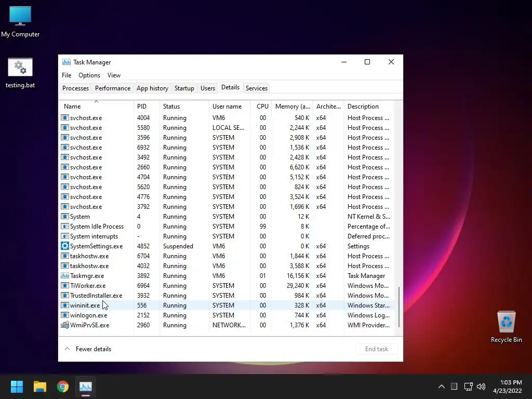Screen dimensions: 532x399
Task: Sort by the Status column header
Action: point(184,106)
